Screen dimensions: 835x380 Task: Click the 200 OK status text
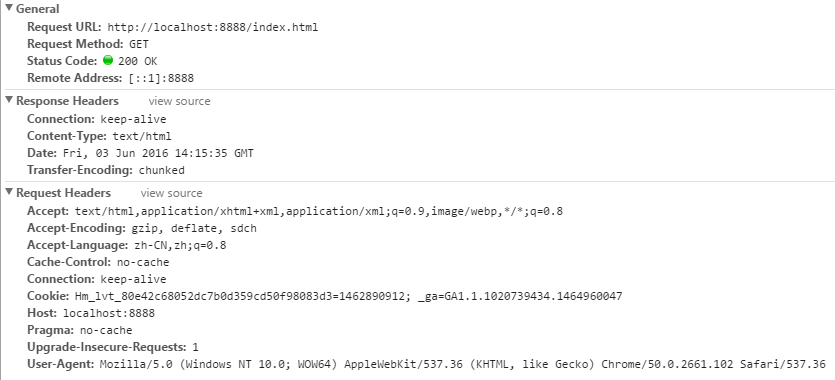(x=137, y=61)
